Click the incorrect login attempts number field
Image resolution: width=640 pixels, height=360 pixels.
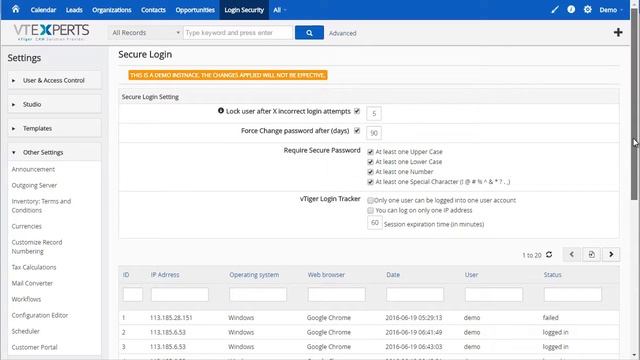(374, 113)
